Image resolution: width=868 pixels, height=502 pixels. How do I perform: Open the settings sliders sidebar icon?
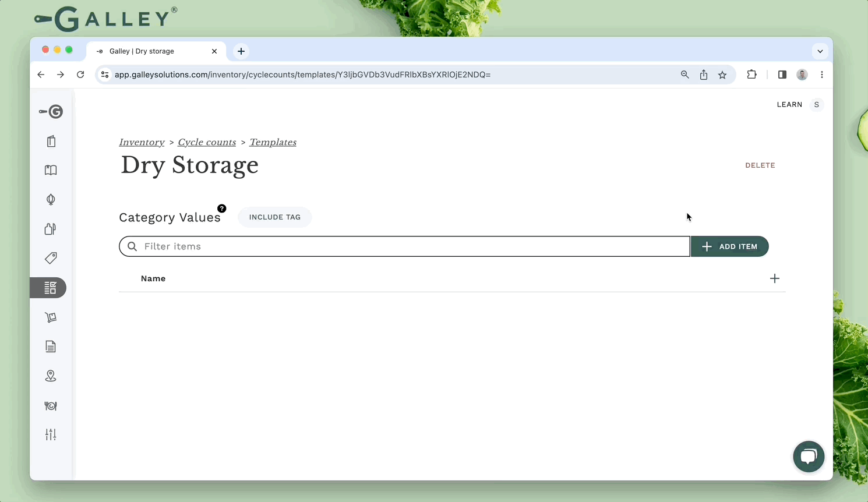pyautogui.click(x=51, y=434)
